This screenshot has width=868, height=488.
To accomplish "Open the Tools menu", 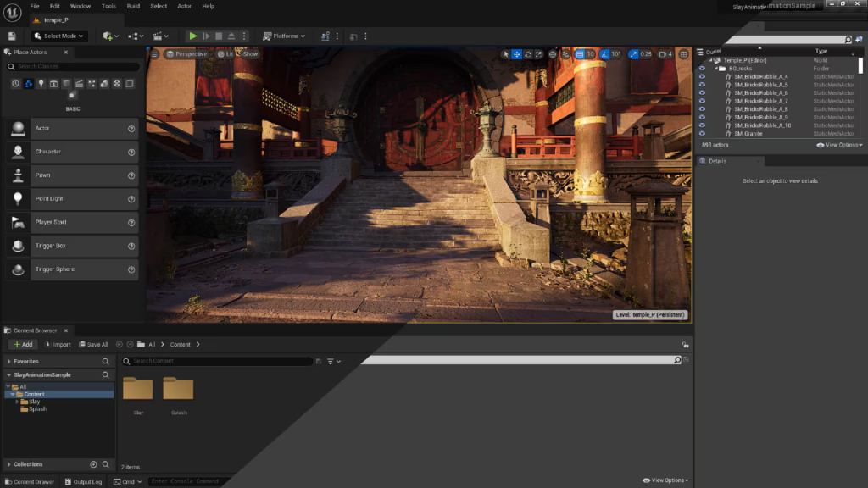I will (x=108, y=6).
